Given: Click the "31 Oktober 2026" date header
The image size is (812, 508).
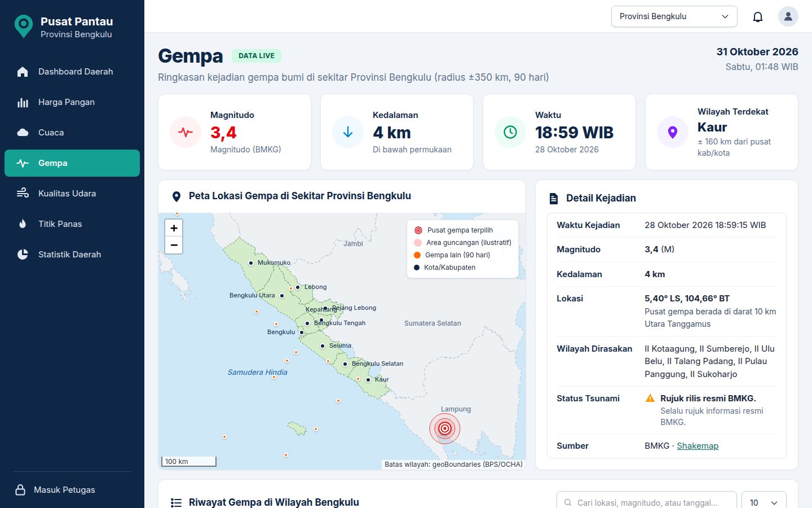Looking at the screenshot, I should [757, 52].
